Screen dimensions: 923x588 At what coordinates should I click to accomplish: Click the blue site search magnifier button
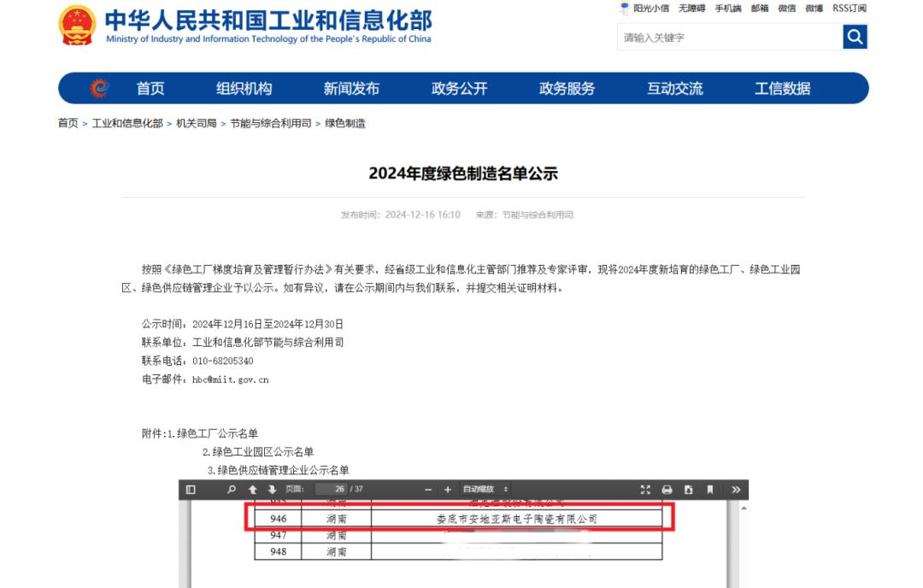coord(855,37)
